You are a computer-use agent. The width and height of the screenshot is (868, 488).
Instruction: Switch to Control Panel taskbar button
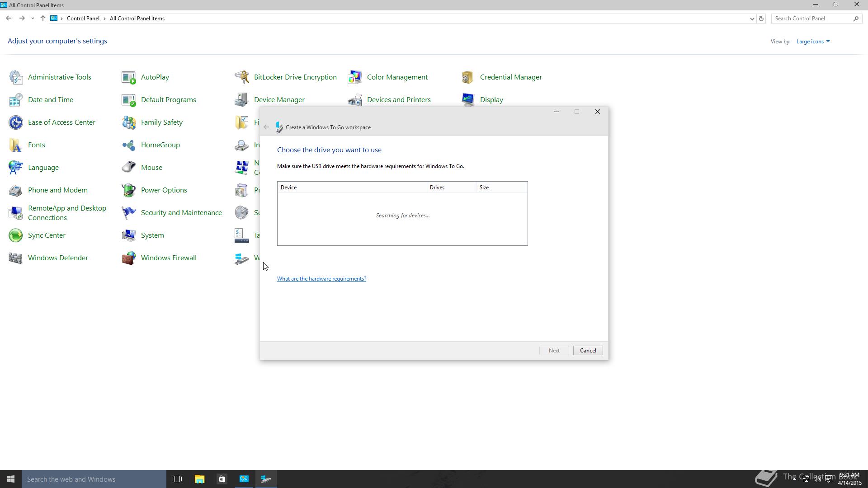[x=244, y=479]
